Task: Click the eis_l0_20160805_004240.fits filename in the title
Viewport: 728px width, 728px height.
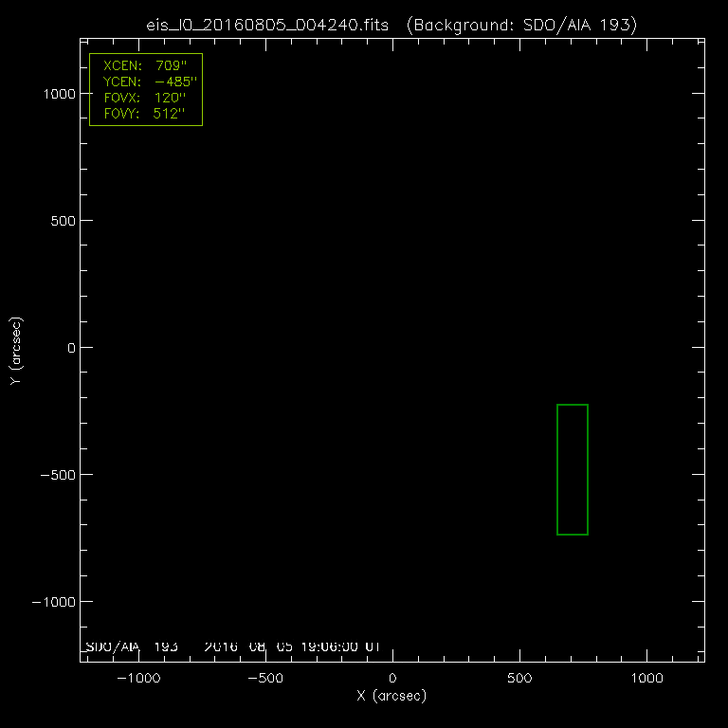Action: tap(269, 26)
